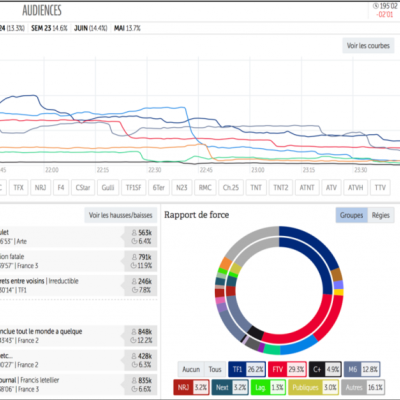Screen dimensions: 400x400
Task: Toggle the RMC channel curve chip
Action: [205, 188]
